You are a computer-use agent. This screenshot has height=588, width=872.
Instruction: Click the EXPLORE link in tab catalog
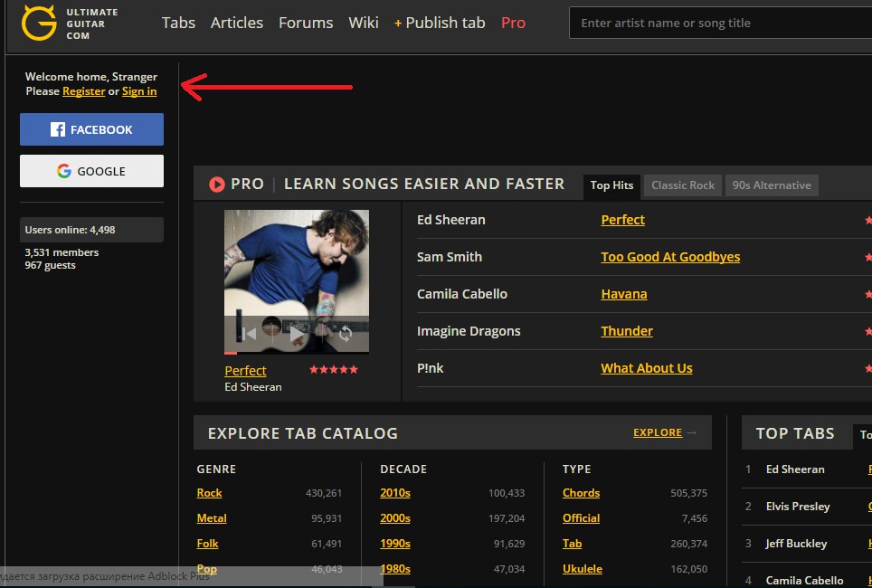pos(658,432)
